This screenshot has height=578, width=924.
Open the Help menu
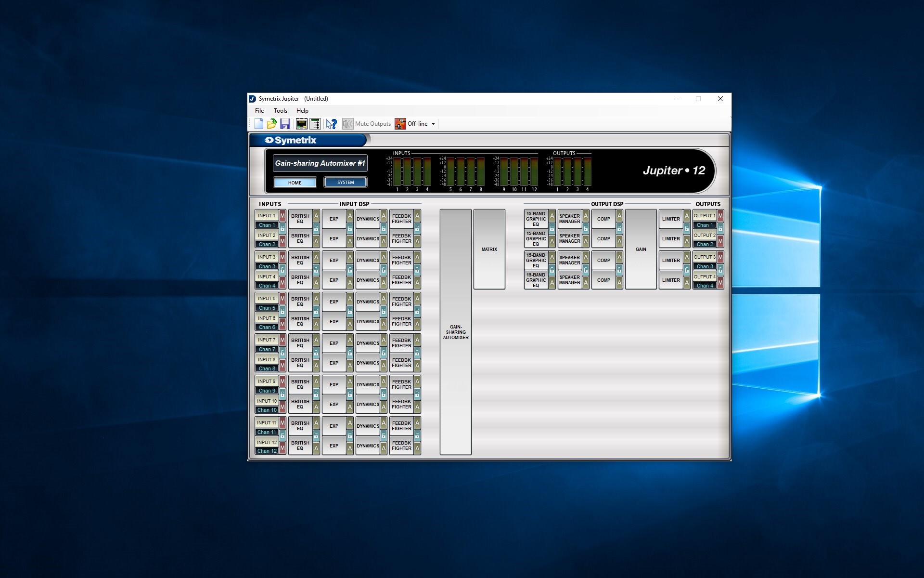(x=302, y=111)
